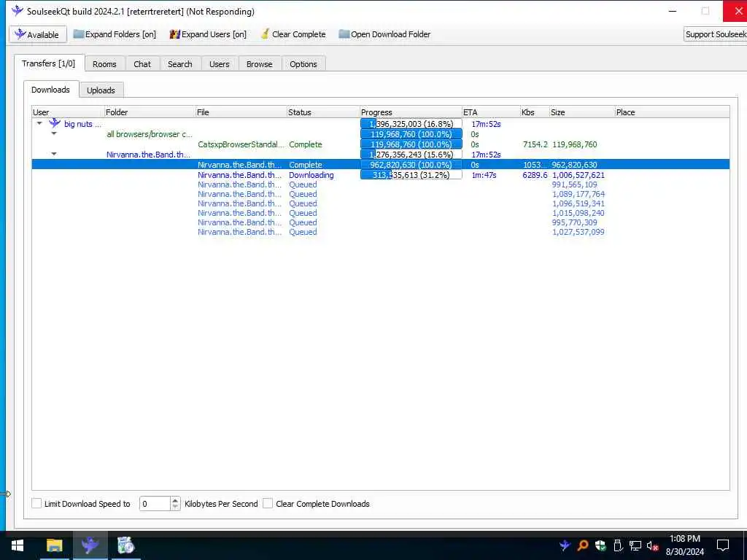Sort by the File column header
Viewport: 747px width, 560px height.
tap(241, 112)
